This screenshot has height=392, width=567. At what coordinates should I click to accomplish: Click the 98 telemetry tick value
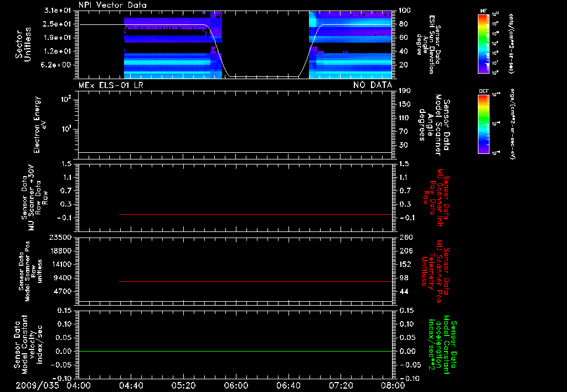tap(404, 278)
